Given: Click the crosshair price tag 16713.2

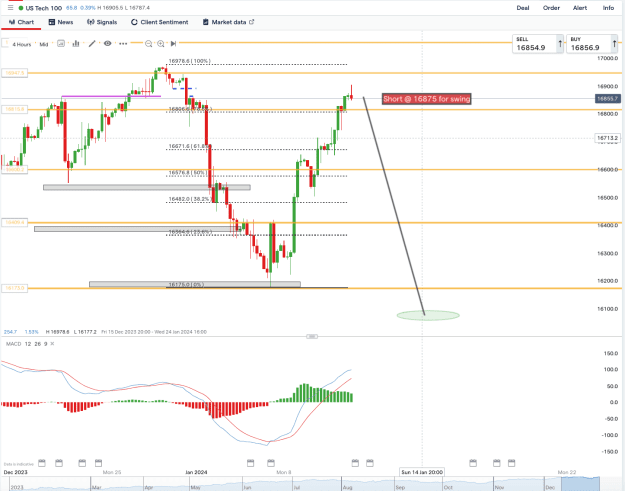Looking at the screenshot, I should (x=607, y=138).
